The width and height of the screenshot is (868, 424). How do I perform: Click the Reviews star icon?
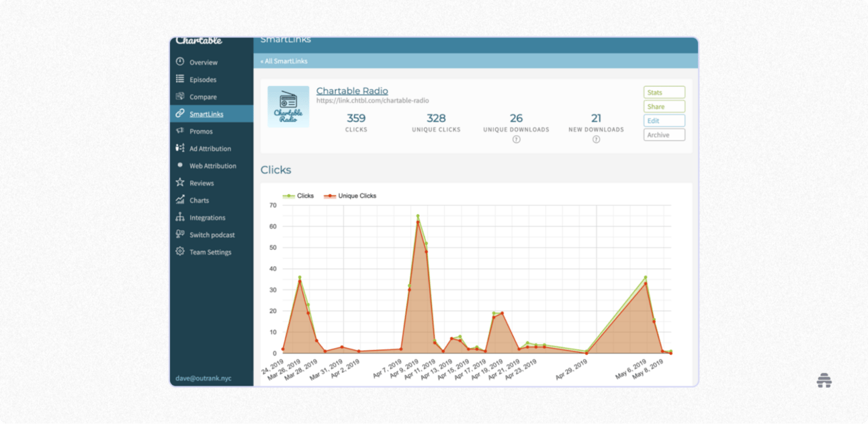pos(180,183)
